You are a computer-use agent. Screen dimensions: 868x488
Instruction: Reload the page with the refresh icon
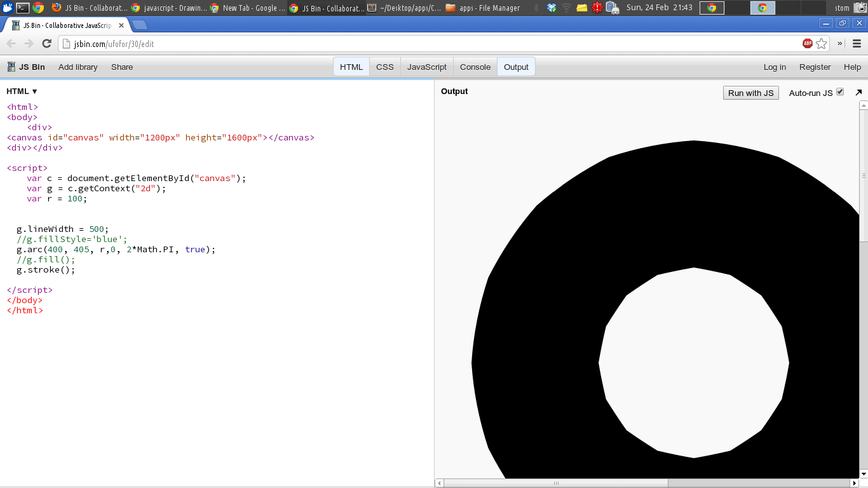(45, 43)
